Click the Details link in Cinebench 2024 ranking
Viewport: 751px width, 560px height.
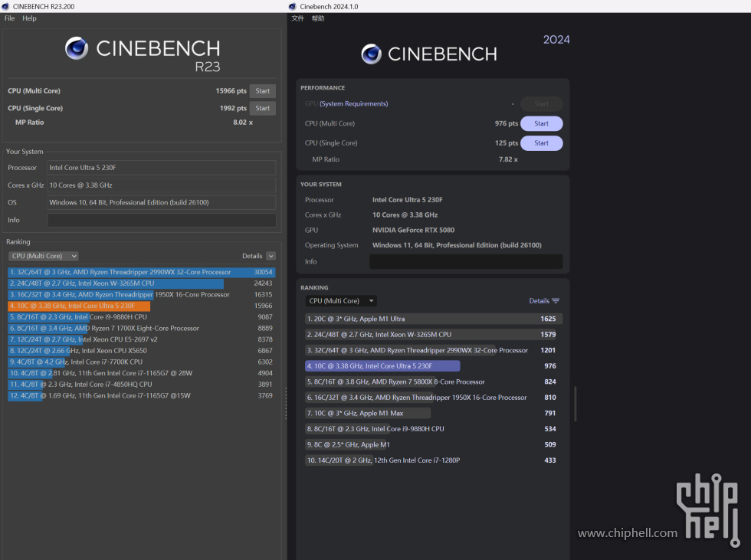click(x=539, y=301)
